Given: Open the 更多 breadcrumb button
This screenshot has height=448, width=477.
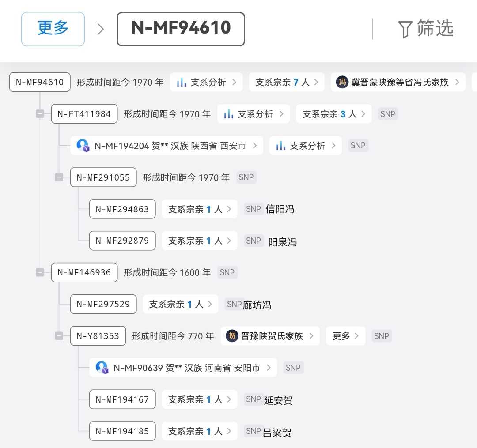Looking at the screenshot, I should click(53, 29).
